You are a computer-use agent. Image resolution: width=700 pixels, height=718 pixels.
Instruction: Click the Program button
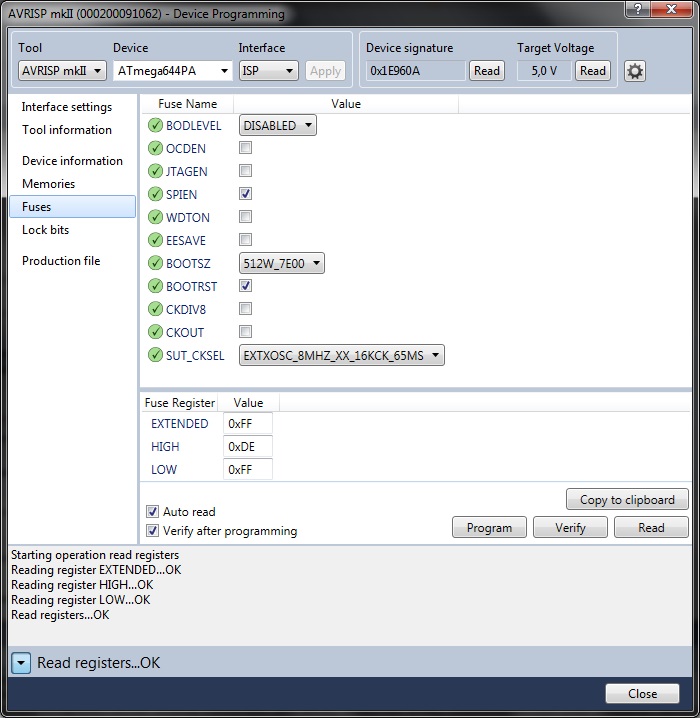[489, 528]
